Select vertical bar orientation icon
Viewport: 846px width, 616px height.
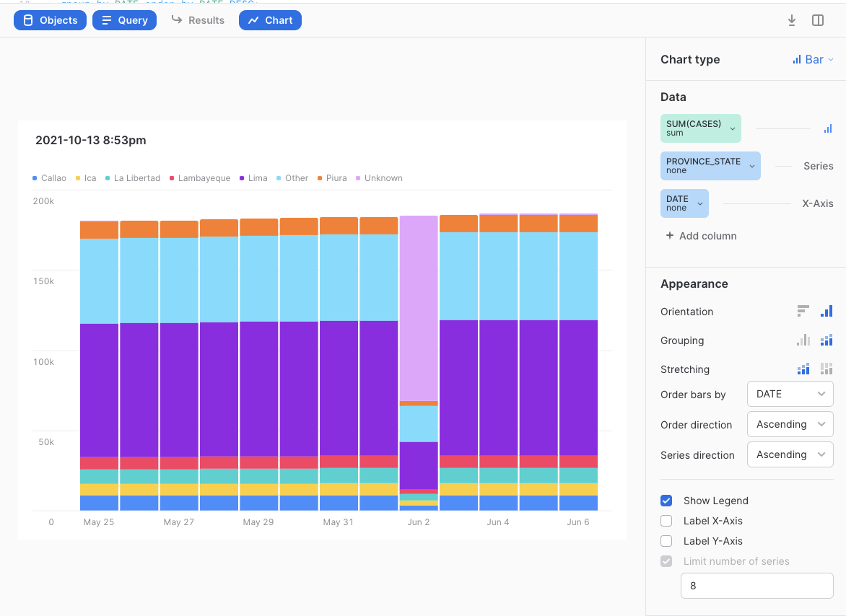click(827, 311)
